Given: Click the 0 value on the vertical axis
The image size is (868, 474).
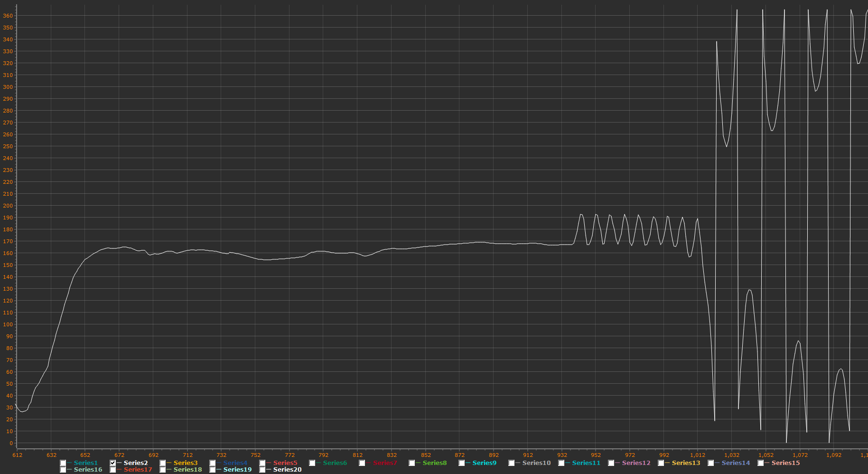Looking at the screenshot, I should click(x=11, y=443).
